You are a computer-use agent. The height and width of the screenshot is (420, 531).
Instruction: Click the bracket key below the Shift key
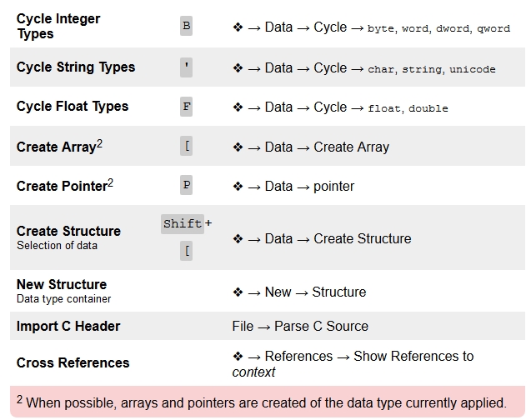[x=186, y=252]
